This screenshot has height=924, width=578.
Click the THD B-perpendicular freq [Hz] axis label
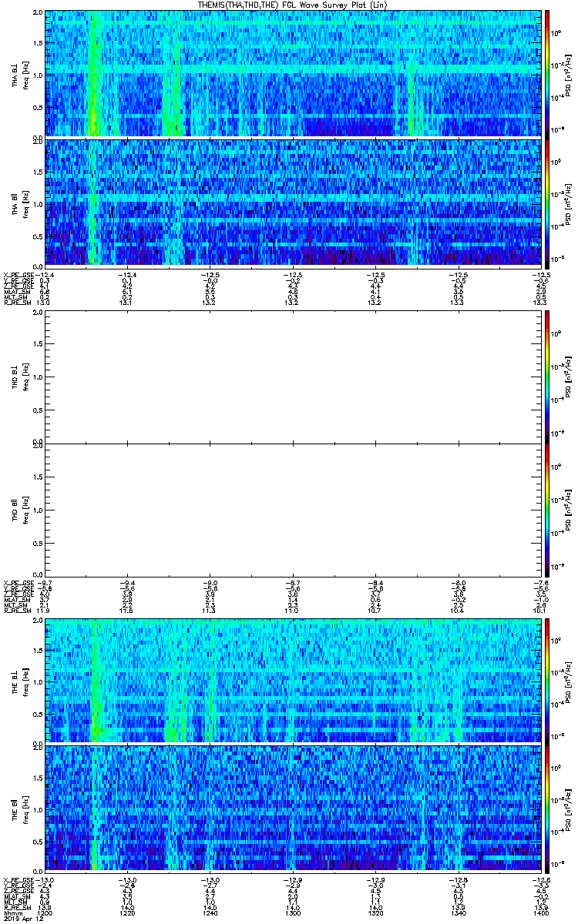25,377
